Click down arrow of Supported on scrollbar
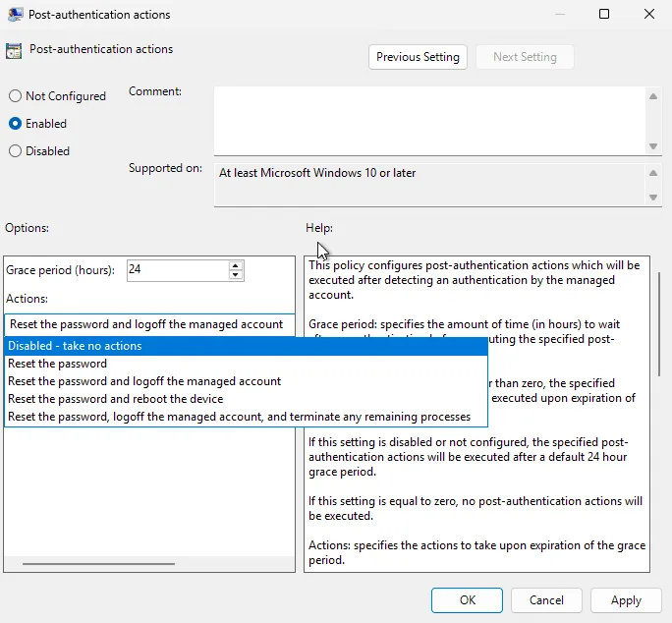672x623 pixels. point(653,198)
